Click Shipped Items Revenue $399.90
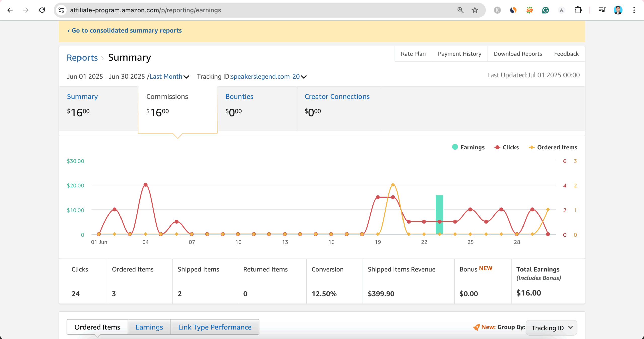The height and width of the screenshot is (339, 644). tap(381, 294)
